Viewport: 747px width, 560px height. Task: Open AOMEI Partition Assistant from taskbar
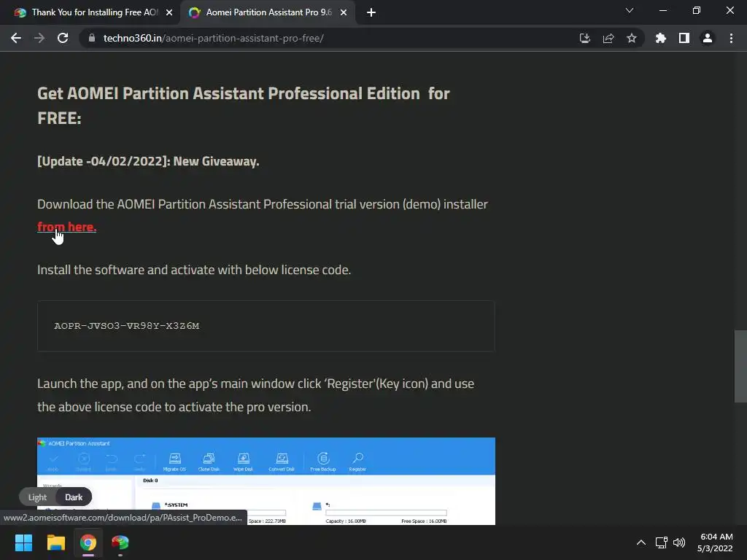(x=120, y=542)
